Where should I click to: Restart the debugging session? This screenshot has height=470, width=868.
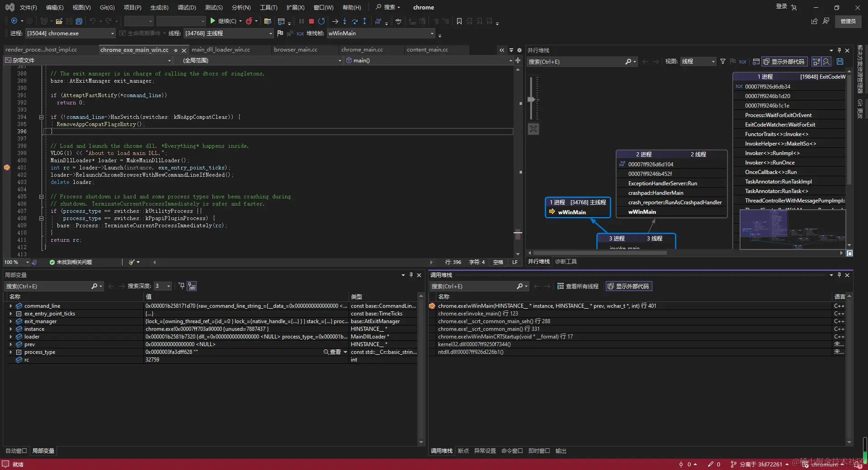click(x=321, y=21)
